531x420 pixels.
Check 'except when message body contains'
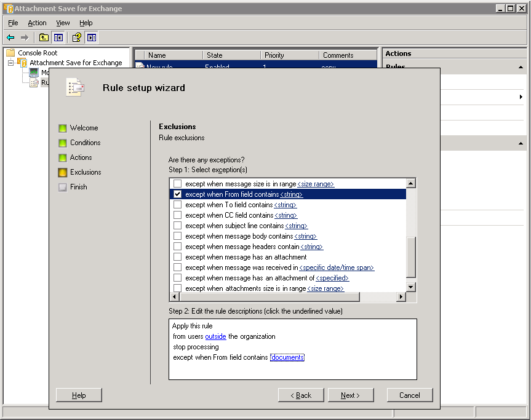click(x=177, y=236)
